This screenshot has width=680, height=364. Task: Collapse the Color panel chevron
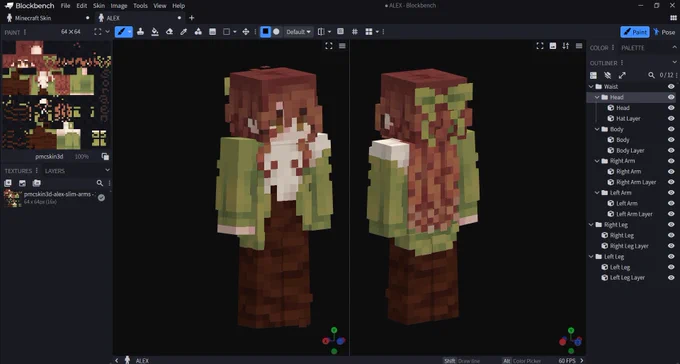[x=674, y=47]
